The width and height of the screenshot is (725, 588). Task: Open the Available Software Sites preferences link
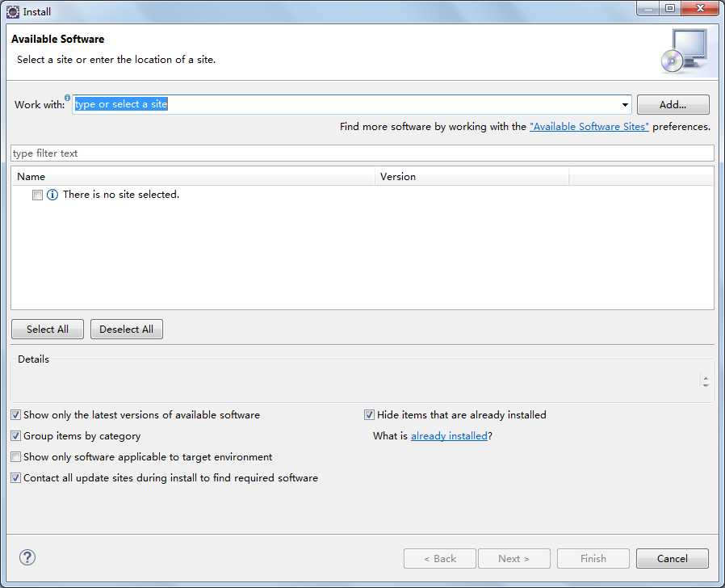pyautogui.click(x=589, y=127)
